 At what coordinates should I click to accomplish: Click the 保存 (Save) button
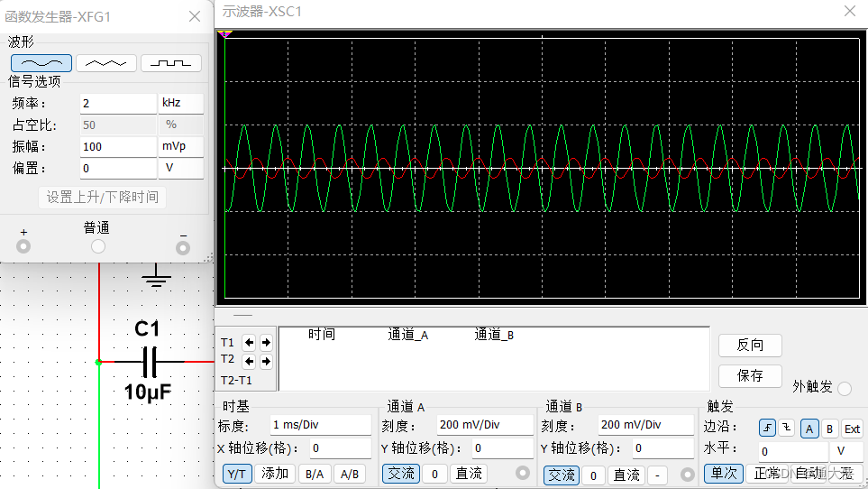[x=750, y=376]
